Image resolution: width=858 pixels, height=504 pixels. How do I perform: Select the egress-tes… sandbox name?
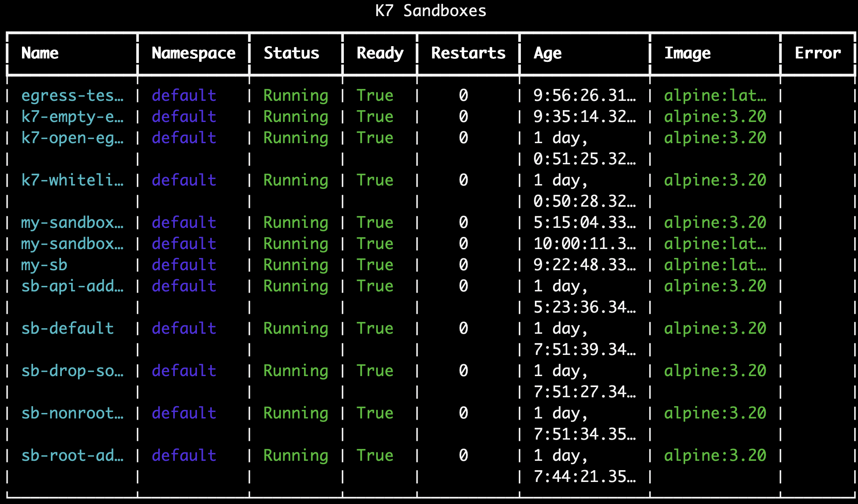point(72,95)
